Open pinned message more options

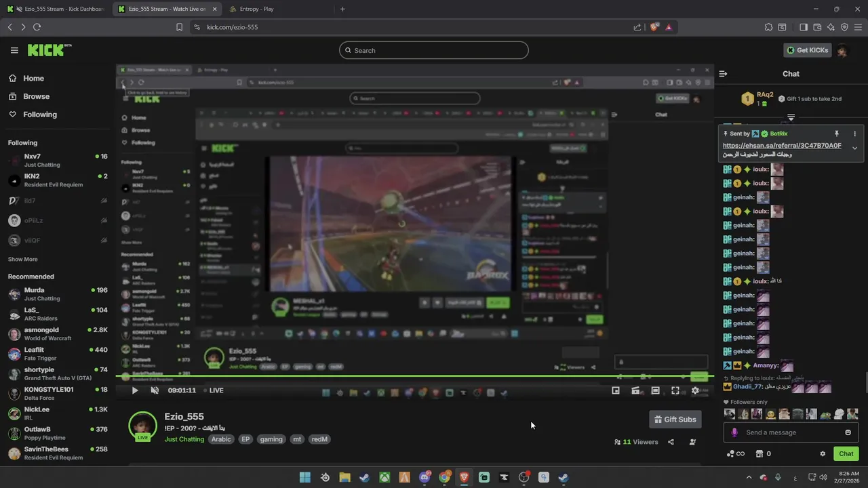854,134
